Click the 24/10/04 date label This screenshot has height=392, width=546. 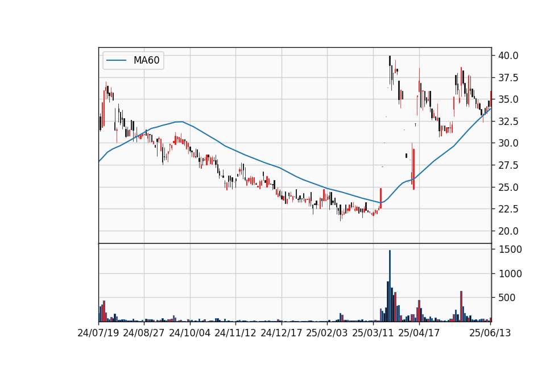[190, 333]
